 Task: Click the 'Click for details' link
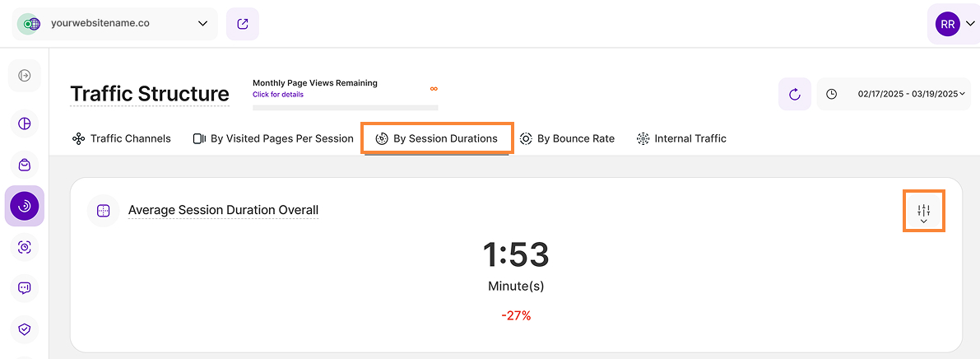[278, 95]
